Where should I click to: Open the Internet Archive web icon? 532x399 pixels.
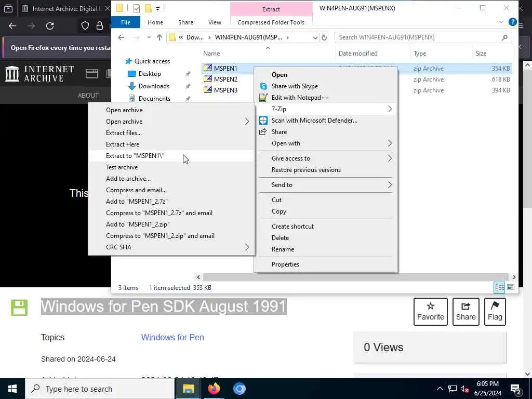(x=91, y=74)
